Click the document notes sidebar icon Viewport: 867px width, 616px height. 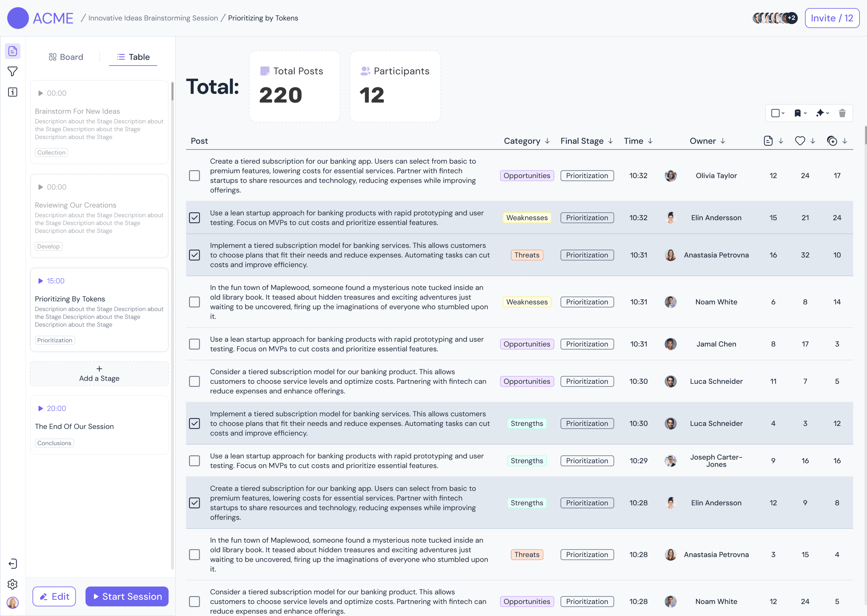click(x=12, y=51)
